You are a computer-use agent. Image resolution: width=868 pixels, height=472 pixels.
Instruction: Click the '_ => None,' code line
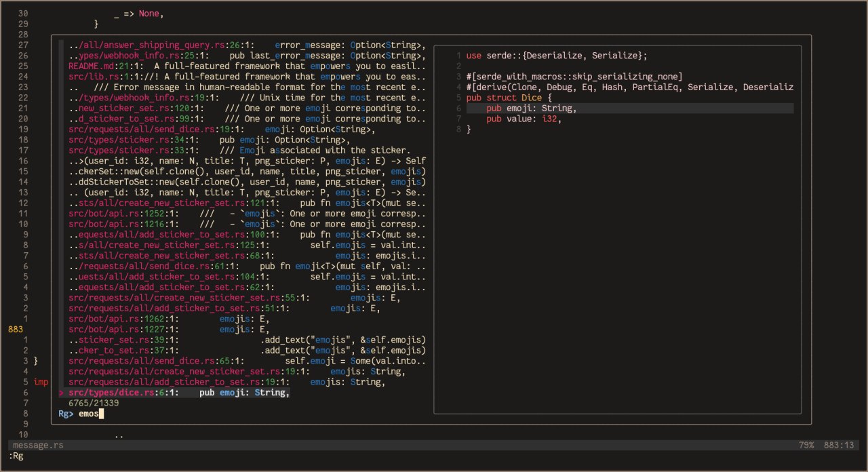(139, 14)
